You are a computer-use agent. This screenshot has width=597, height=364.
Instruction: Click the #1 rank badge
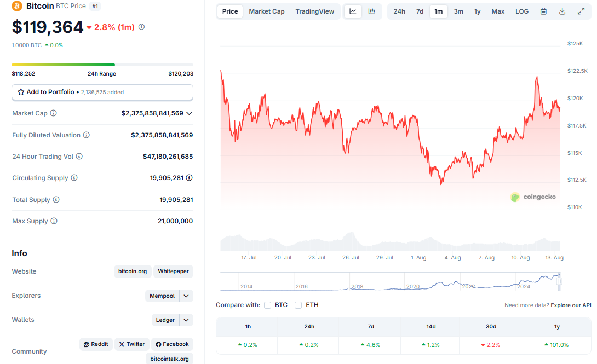point(95,6)
